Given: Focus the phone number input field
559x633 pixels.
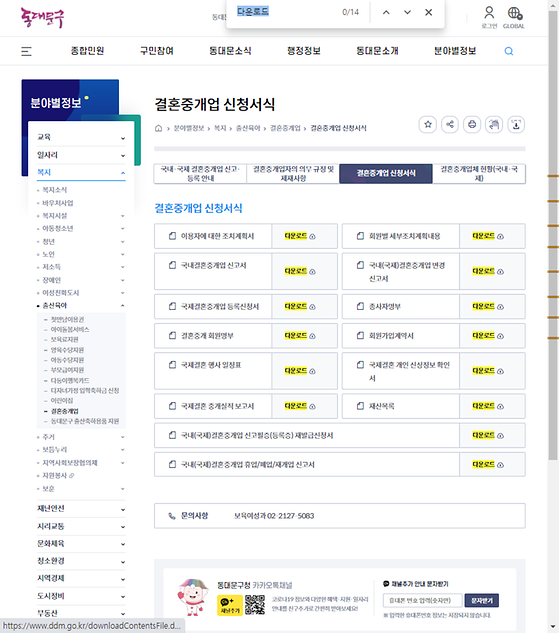Looking at the screenshot, I should tap(423, 601).
